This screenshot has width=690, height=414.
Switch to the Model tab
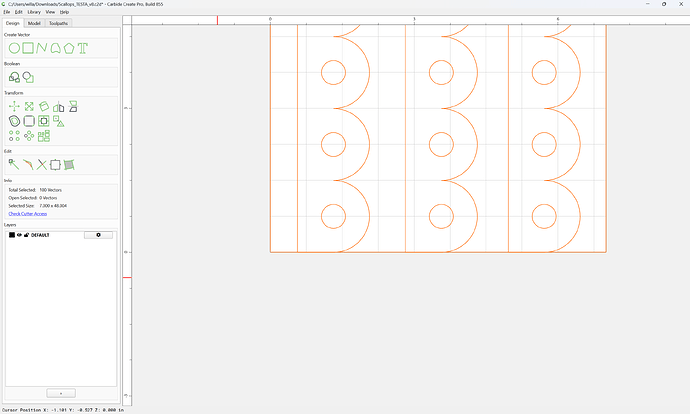[34, 23]
